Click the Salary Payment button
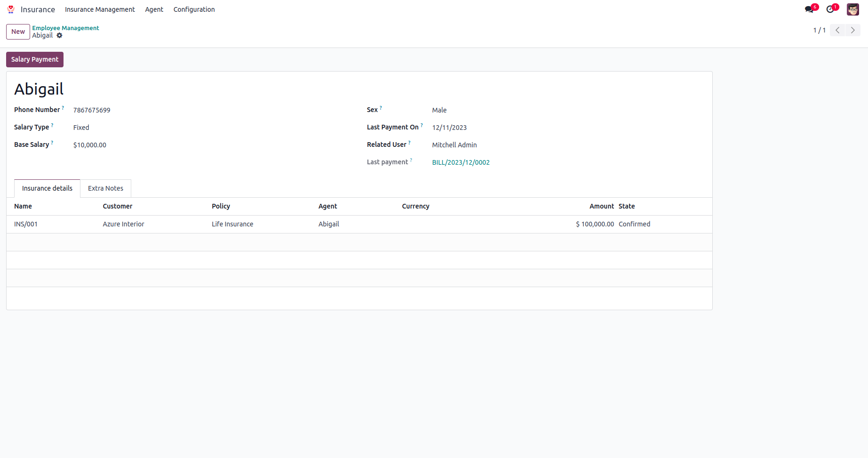Image resolution: width=868 pixels, height=458 pixels. [x=35, y=59]
